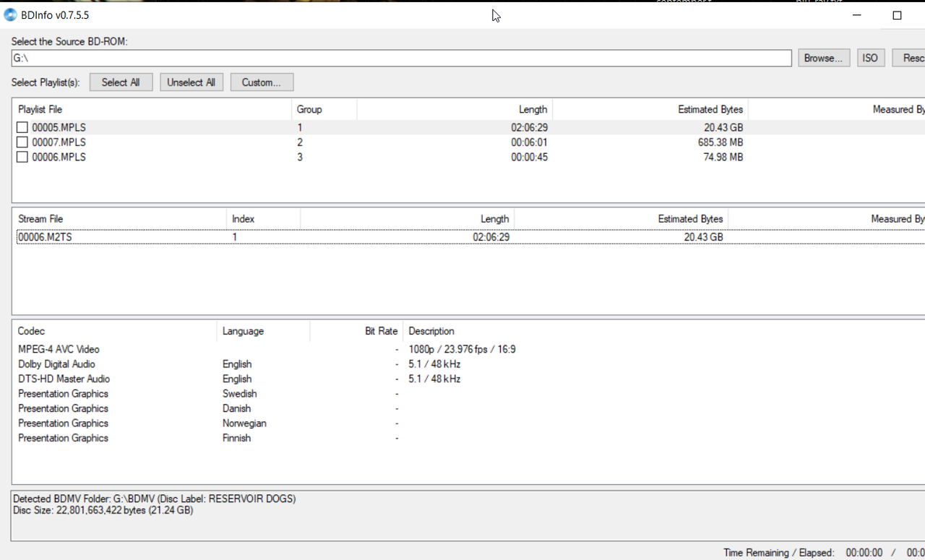
Task: Click the Time Remaining / Elapsed label
Action: [778, 553]
